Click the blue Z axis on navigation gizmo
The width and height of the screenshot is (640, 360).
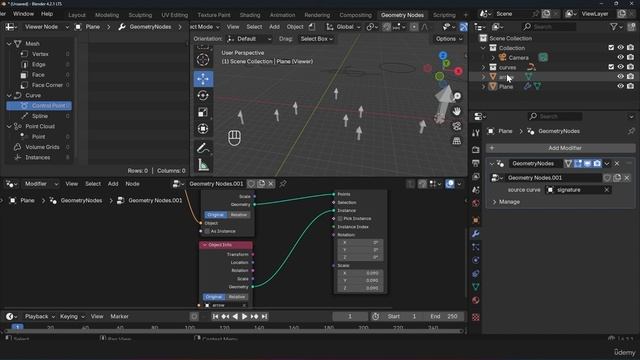(x=443, y=55)
